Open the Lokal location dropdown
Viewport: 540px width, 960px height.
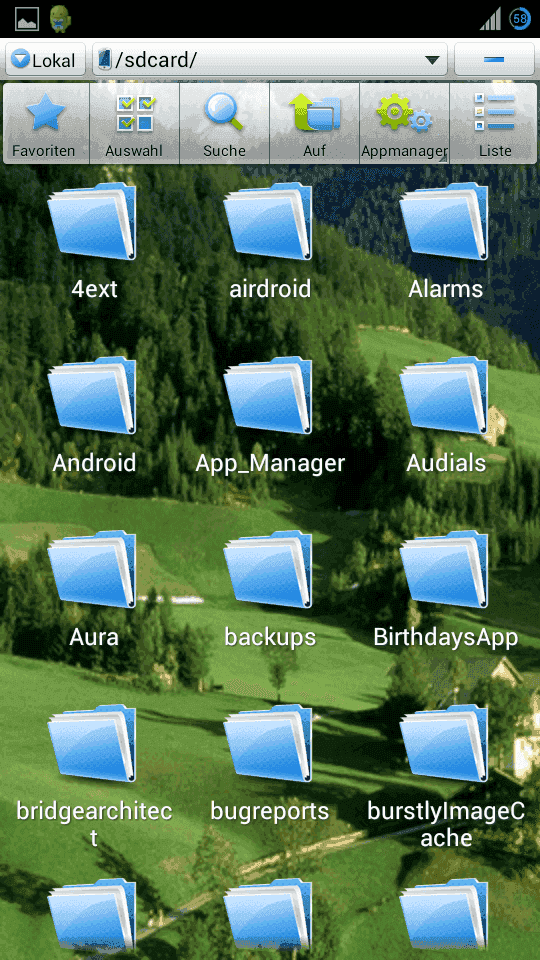45,59
